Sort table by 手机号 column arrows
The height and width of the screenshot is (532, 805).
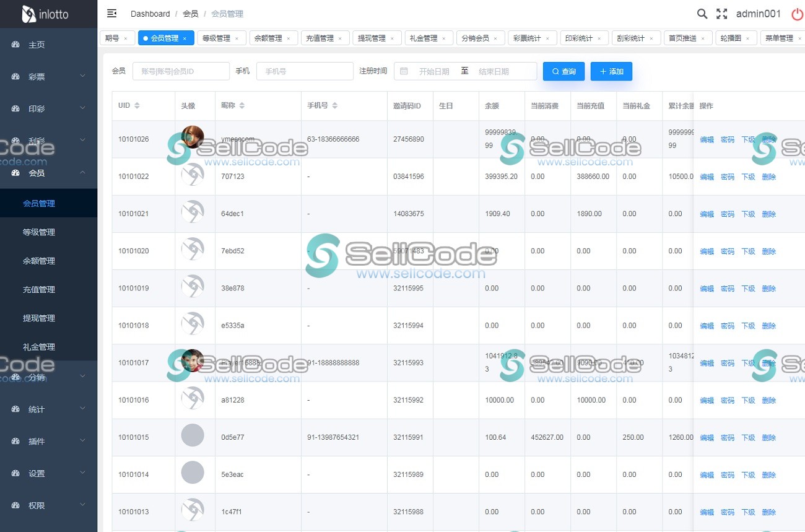pos(335,106)
